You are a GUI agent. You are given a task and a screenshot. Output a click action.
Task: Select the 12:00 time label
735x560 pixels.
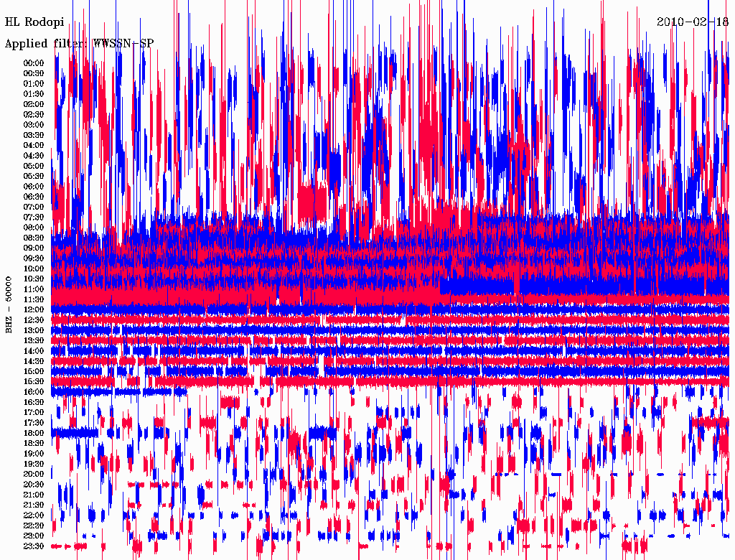click(34, 310)
